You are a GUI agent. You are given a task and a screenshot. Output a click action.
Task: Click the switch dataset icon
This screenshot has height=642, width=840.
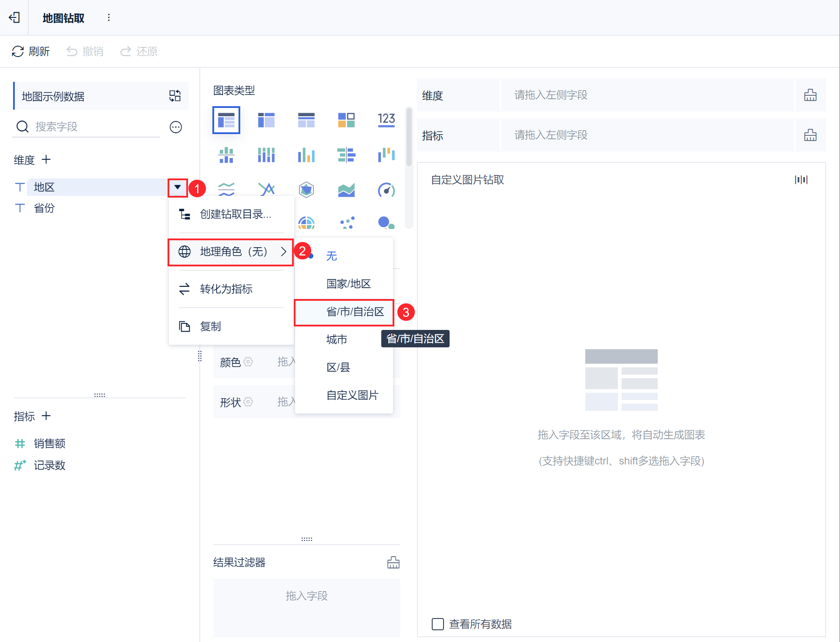click(175, 96)
